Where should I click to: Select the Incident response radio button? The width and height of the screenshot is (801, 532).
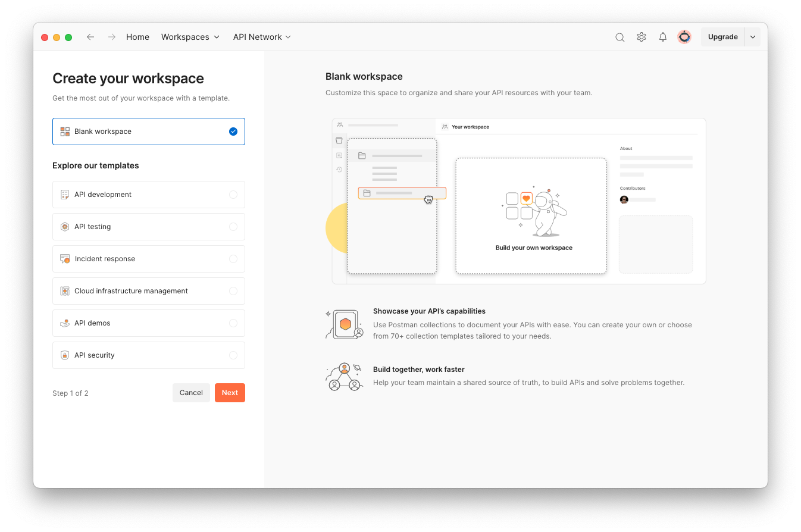[x=233, y=259]
